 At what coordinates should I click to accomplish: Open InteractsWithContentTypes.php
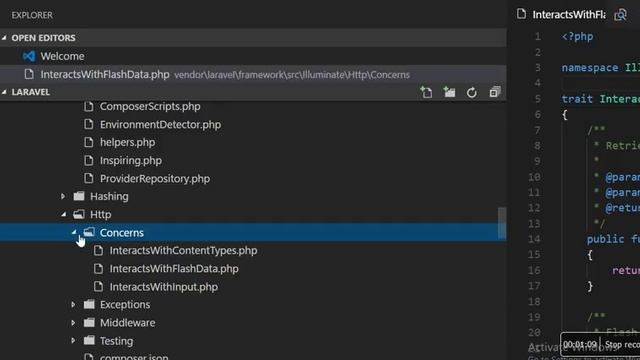pos(183,251)
